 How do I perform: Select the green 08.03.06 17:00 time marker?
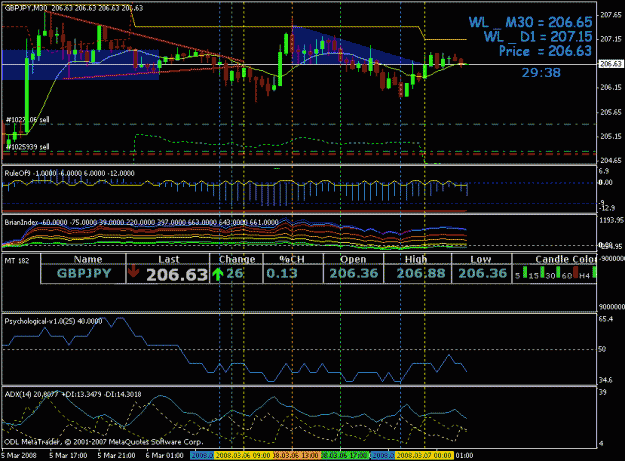pyautogui.click(x=345, y=455)
